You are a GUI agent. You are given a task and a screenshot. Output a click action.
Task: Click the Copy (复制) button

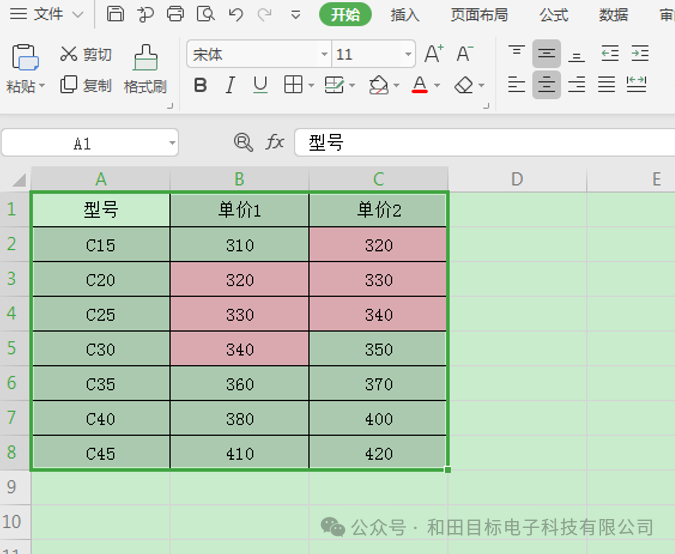[86, 85]
